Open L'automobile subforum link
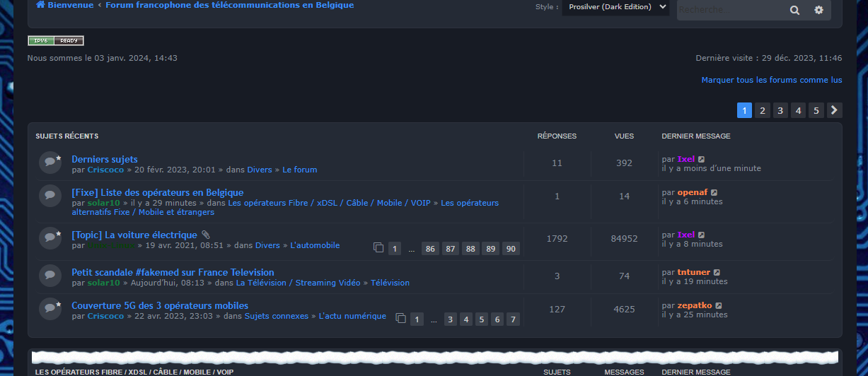 point(315,245)
